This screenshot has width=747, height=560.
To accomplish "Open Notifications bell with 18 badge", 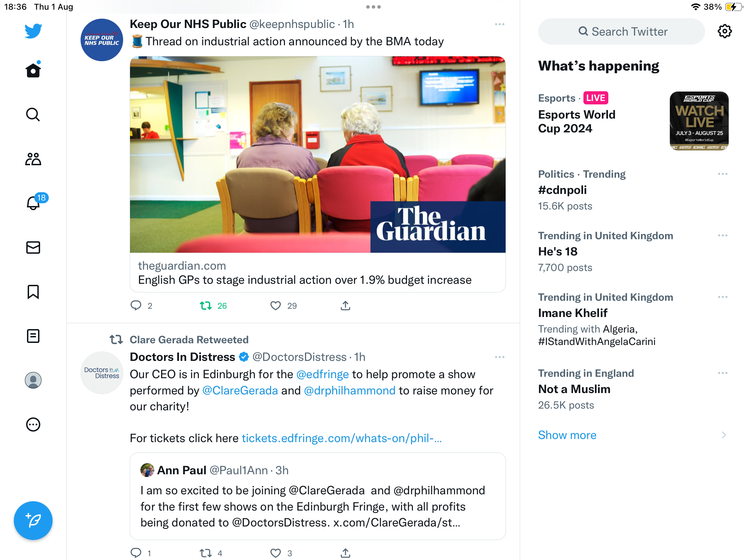I will (x=34, y=203).
